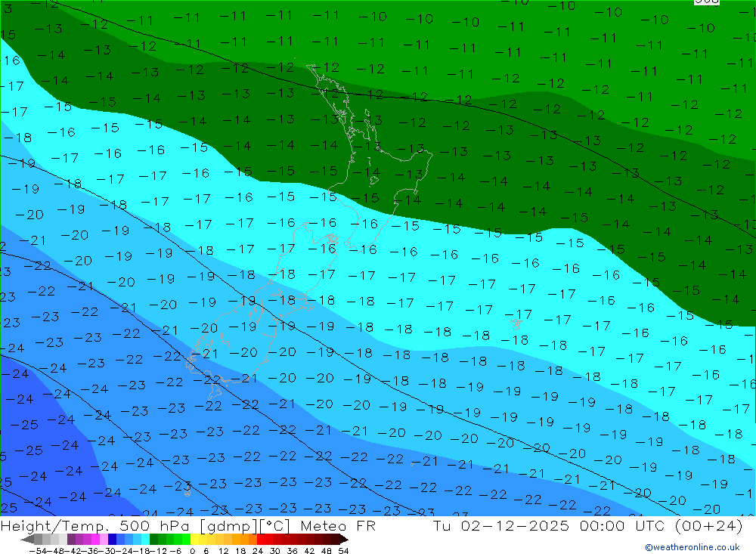Click the '54' label at the legend's right end
The height and width of the screenshot is (554, 756).
[x=343, y=551]
